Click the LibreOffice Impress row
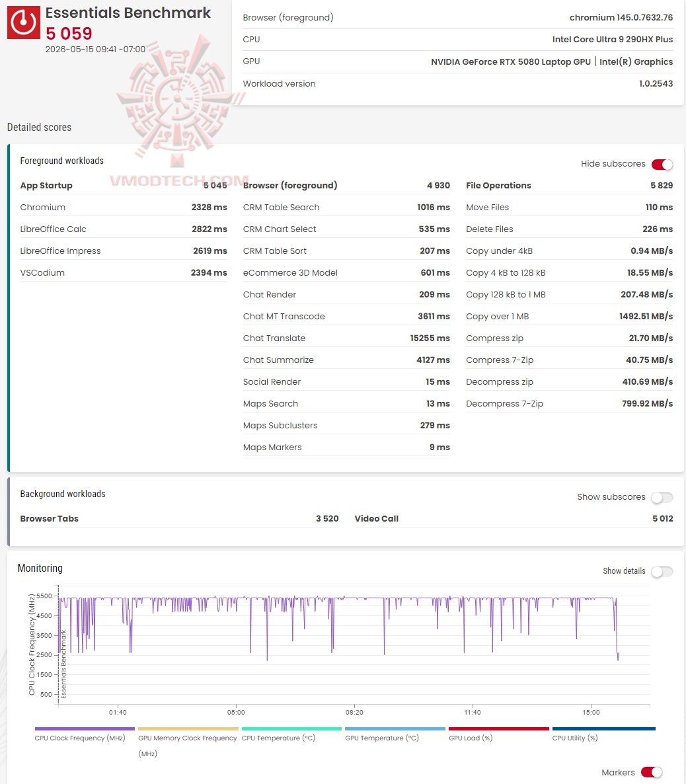Image resolution: width=686 pixels, height=784 pixels. (x=124, y=251)
